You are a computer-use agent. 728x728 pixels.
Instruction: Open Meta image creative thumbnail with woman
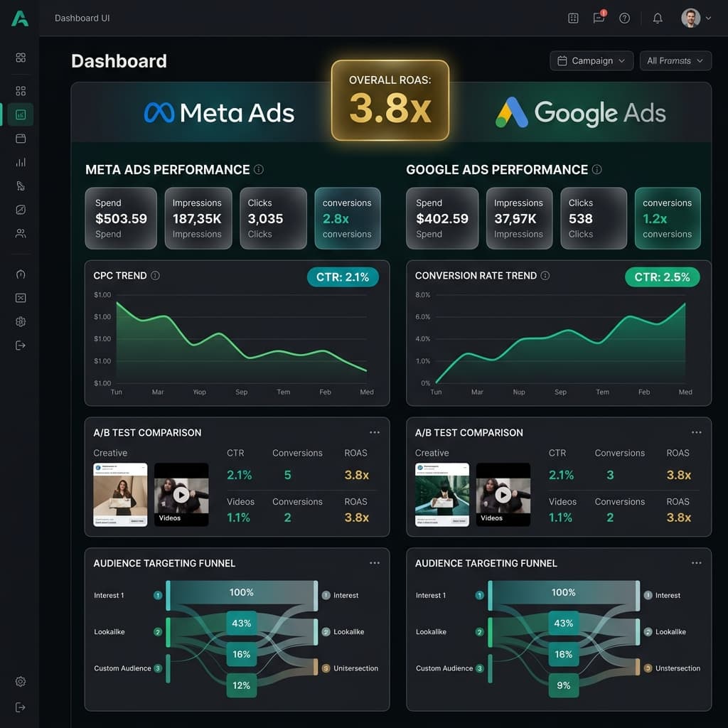click(x=120, y=495)
